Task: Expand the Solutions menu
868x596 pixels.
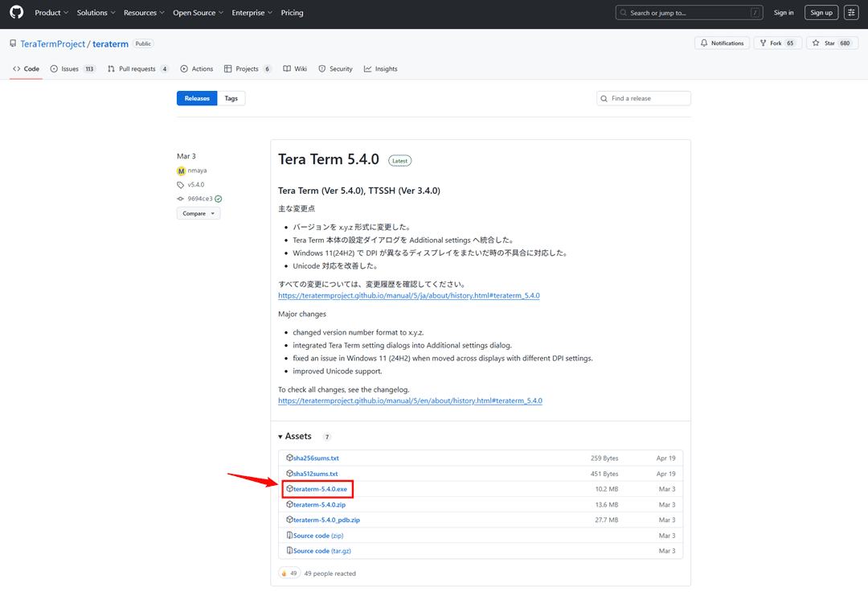Action: pos(96,13)
